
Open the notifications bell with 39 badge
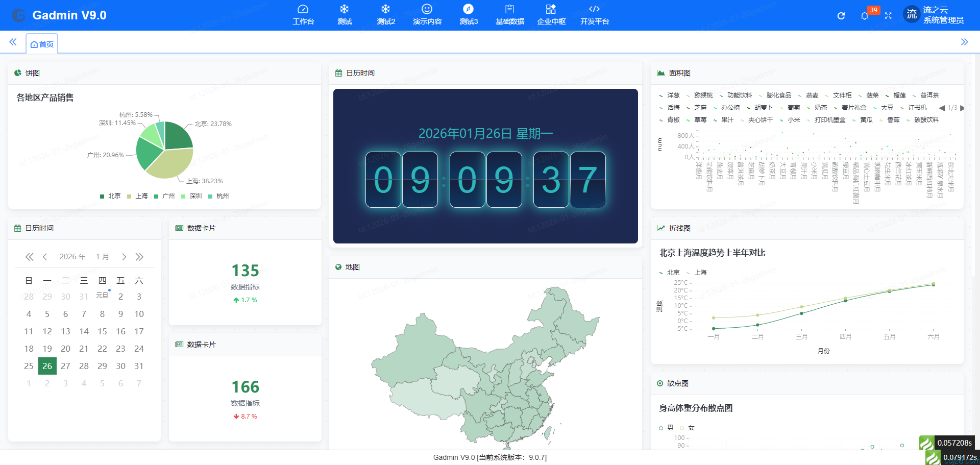[865, 16]
